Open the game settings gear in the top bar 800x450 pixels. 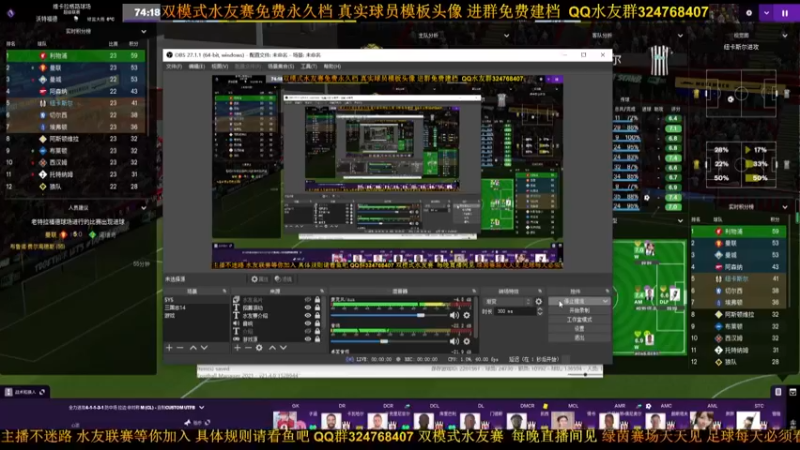tap(749, 13)
